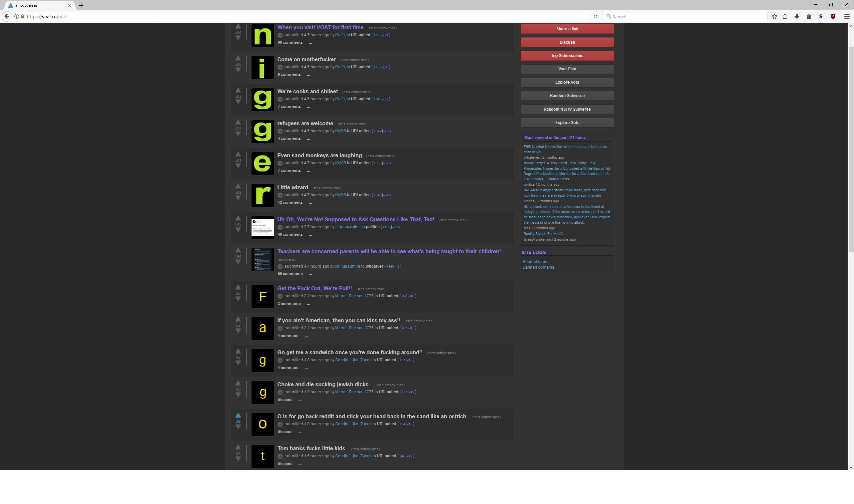Click the green 'n' thumbnail of the first post
854x504 pixels.
coord(262,36)
